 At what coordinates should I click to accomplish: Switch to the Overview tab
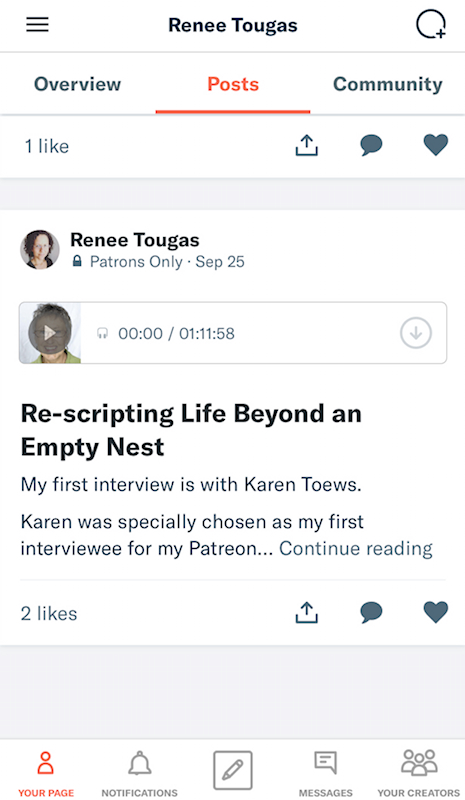click(x=78, y=84)
